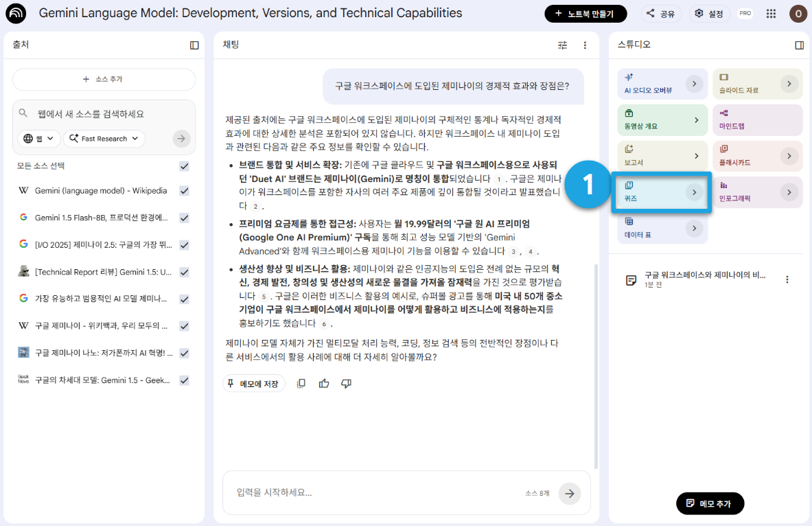Image resolution: width=812 pixels, height=526 pixels.
Task: Create 데이터 표 tile
Action: (x=662, y=228)
